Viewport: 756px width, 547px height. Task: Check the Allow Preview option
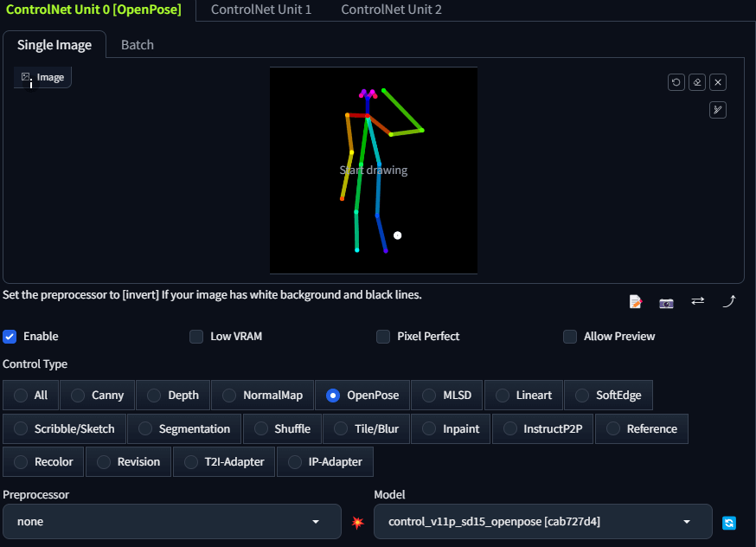tap(570, 337)
